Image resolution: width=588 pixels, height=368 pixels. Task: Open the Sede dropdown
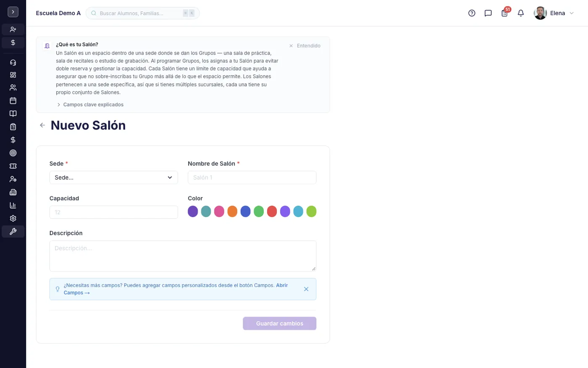coord(113,177)
